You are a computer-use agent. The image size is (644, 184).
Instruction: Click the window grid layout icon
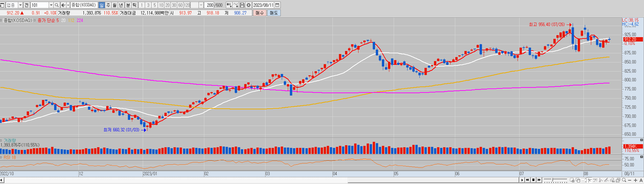572,180
